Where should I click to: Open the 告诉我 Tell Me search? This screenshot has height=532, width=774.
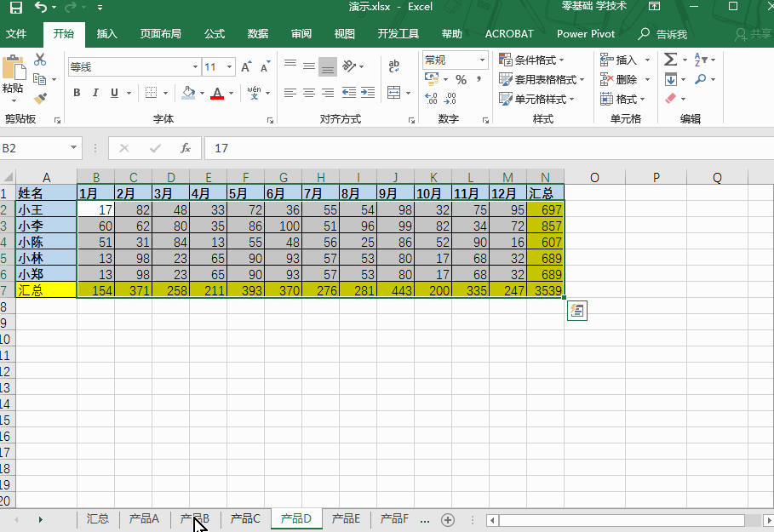(662, 34)
